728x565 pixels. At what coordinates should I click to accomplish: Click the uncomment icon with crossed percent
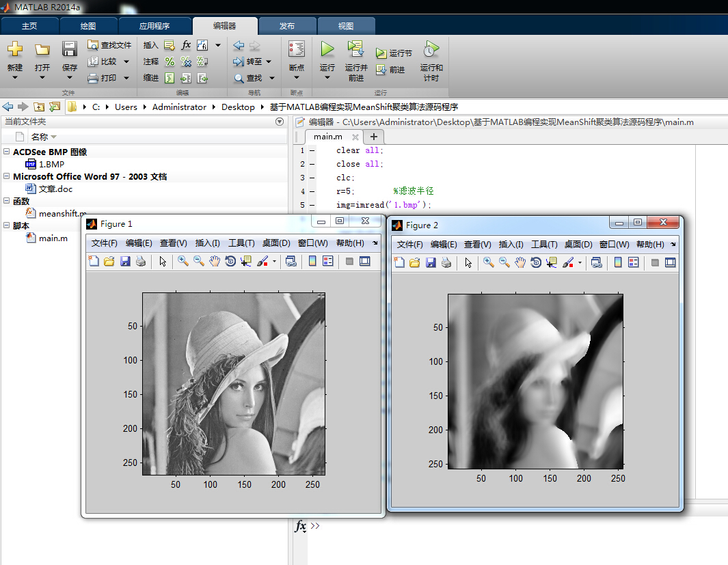pos(186,61)
